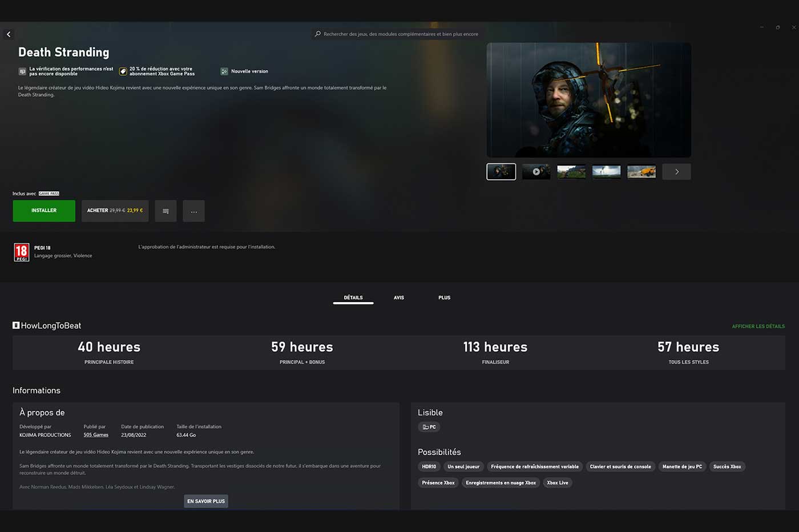799x532 pixels.
Task: Click the 23/08/2022 publication date
Action: [x=134, y=435]
